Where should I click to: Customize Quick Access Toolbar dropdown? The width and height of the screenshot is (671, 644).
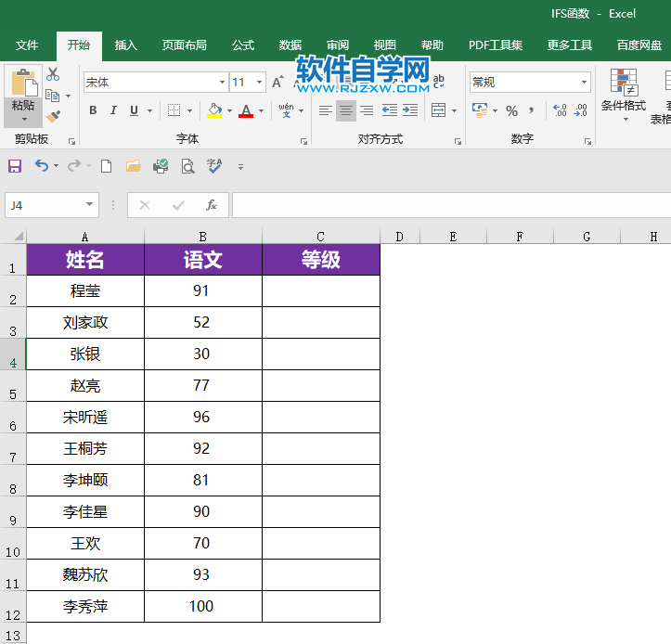[241, 167]
